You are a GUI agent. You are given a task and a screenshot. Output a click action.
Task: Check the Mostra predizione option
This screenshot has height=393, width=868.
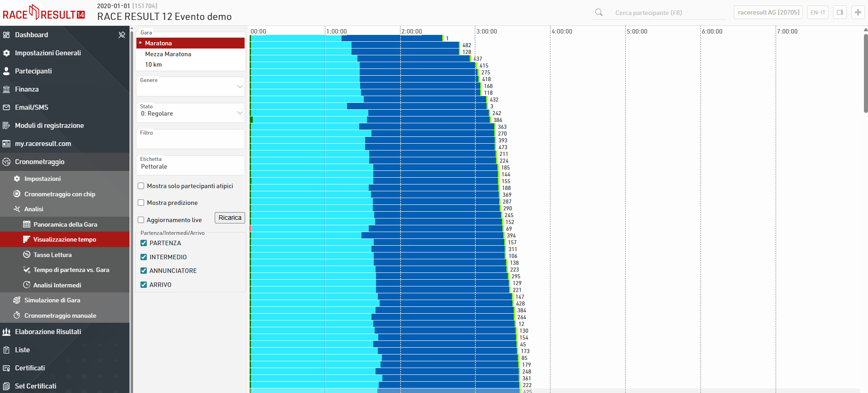click(x=141, y=203)
